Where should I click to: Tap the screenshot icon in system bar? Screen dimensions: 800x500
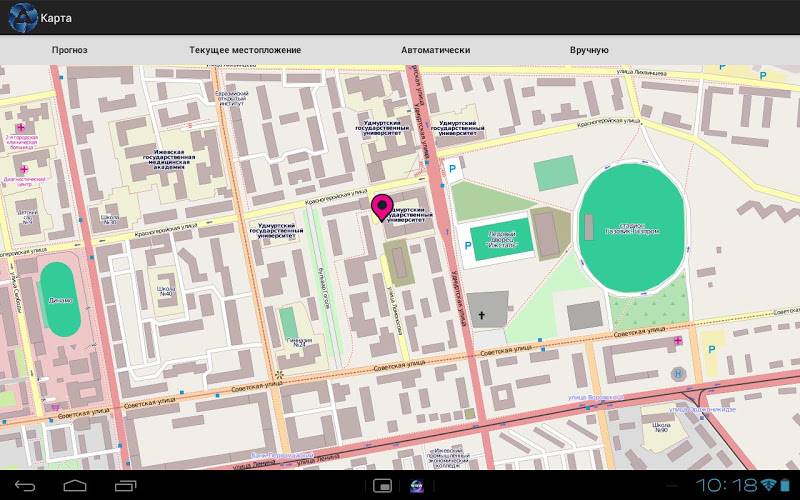(381, 485)
